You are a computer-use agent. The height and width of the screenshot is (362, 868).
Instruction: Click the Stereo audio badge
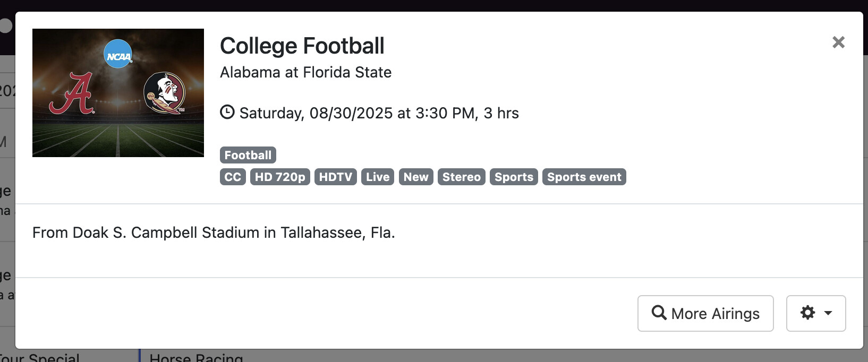click(x=461, y=177)
